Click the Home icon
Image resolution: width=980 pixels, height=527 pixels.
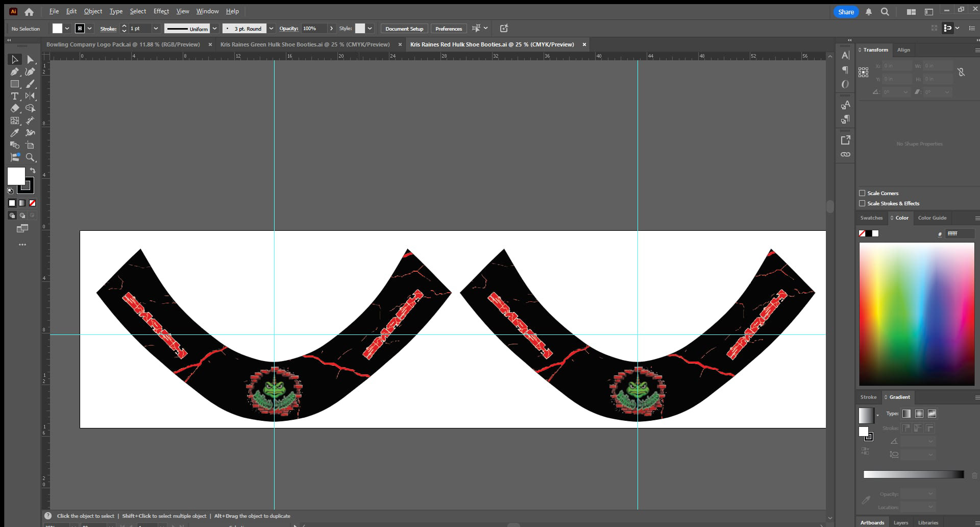(x=29, y=12)
